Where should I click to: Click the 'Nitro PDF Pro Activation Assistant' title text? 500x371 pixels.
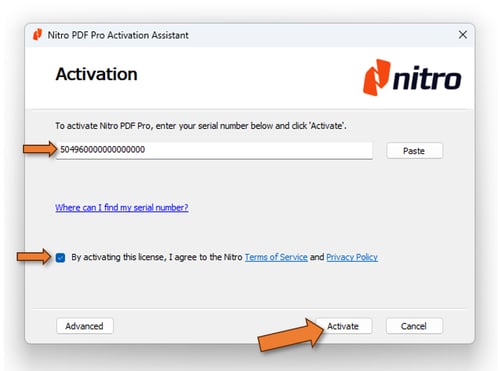click(x=118, y=35)
